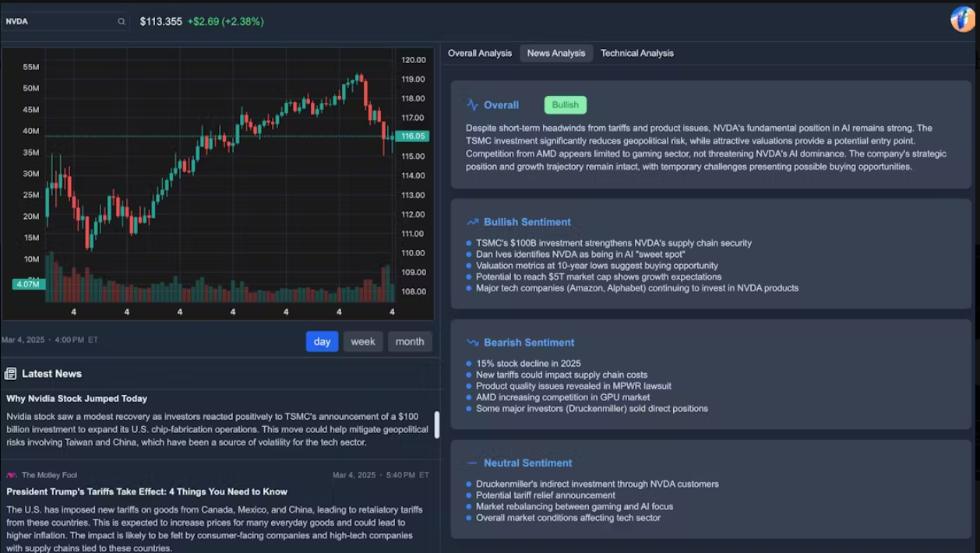
Task: Click 'Valuation metrics at 10-year lows' bullet
Action: point(598,266)
